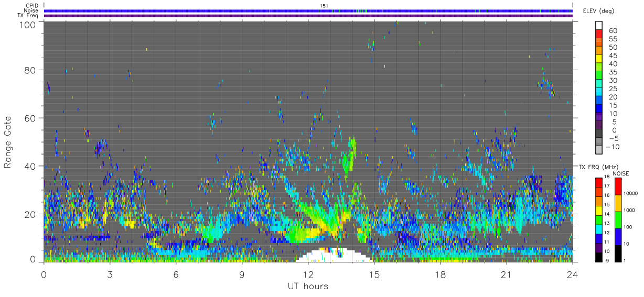Image resolution: width=644 pixels, height=297 pixels.
Task: Click the 80 tick label on Range Gate axis
Action: [30, 70]
